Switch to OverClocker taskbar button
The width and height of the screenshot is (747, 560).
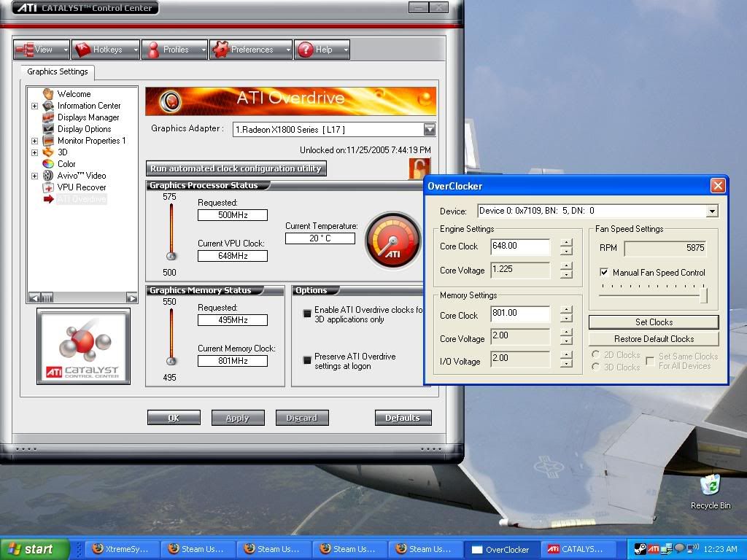click(502, 549)
